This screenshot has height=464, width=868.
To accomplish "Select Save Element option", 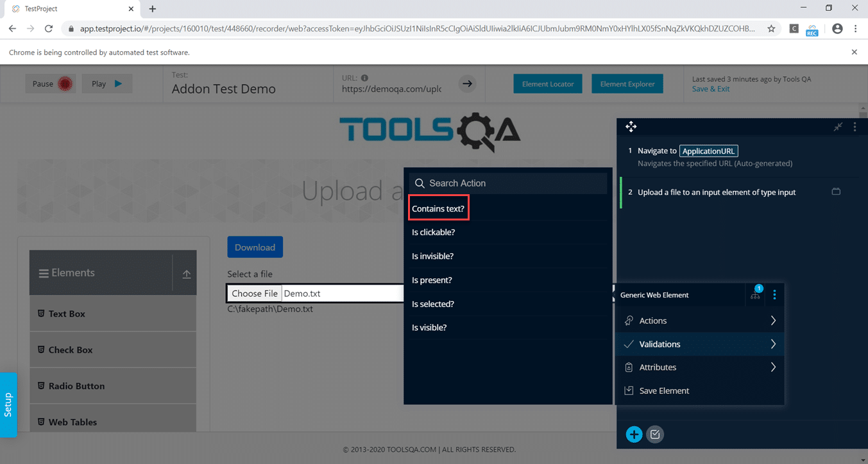I will click(699, 390).
